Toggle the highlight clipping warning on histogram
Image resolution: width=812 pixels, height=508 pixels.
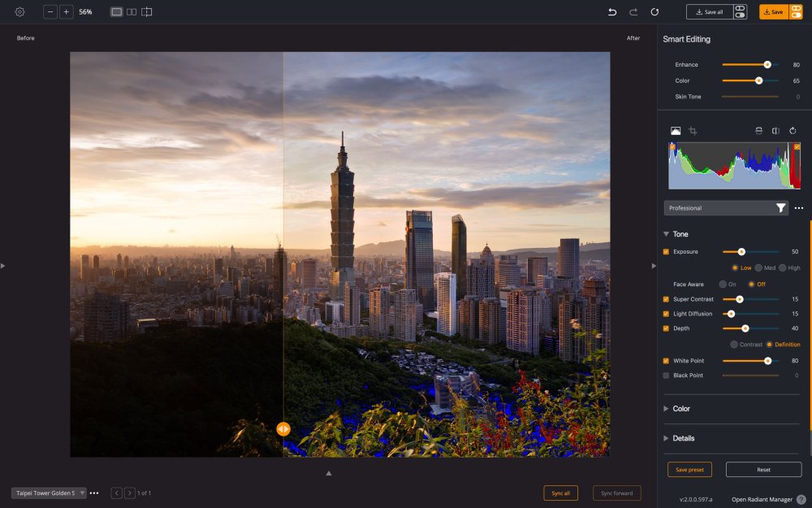pyautogui.click(x=797, y=146)
